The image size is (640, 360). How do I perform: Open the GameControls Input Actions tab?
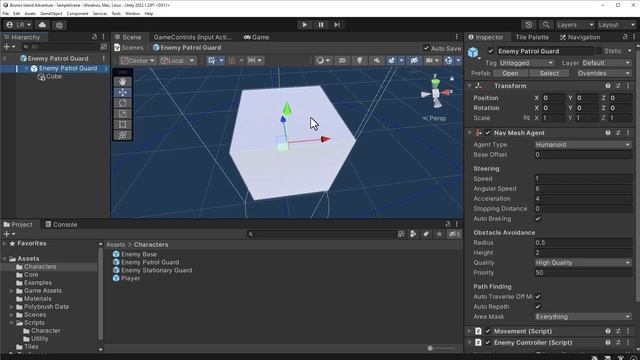pos(192,37)
